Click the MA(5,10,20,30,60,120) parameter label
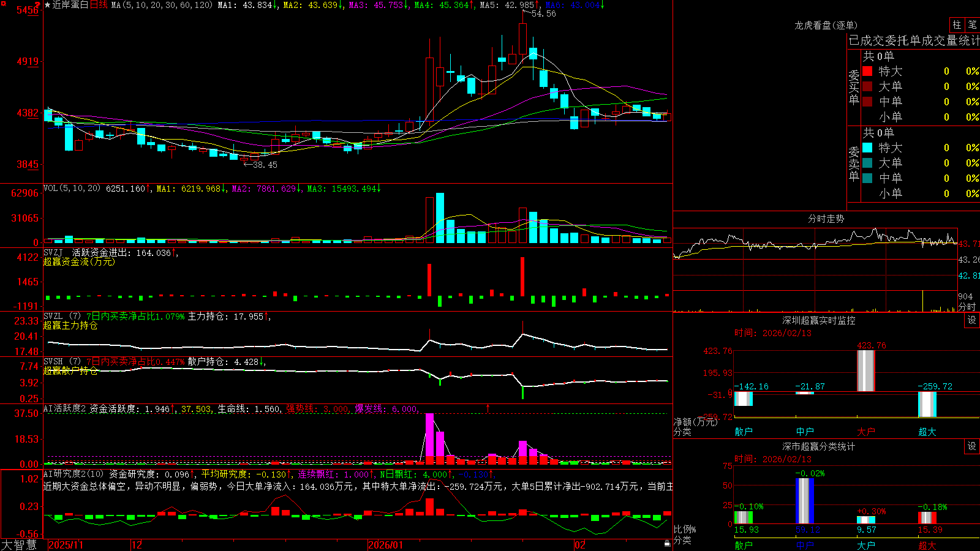The width and height of the screenshot is (980, 551). click(x=162, y=5)
